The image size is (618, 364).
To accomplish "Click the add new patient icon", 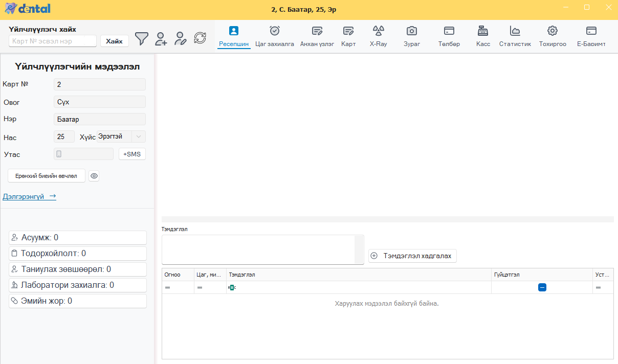I will [161, 38].
